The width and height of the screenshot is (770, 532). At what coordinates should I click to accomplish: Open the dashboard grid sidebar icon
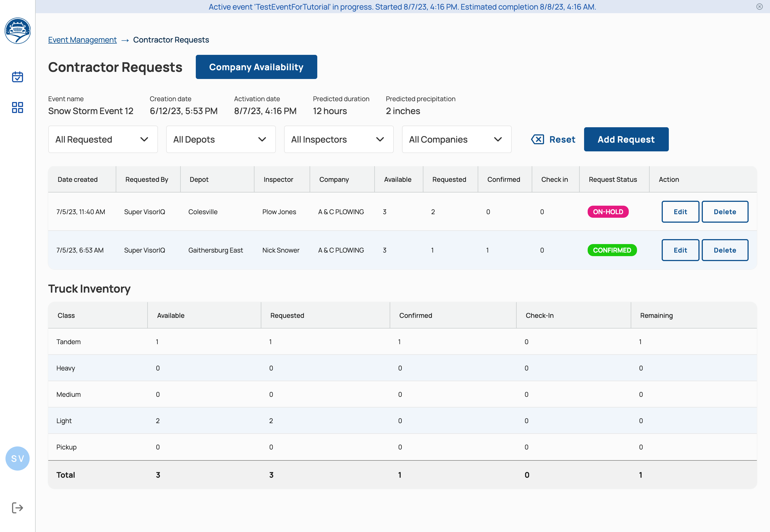click(17, 107)
